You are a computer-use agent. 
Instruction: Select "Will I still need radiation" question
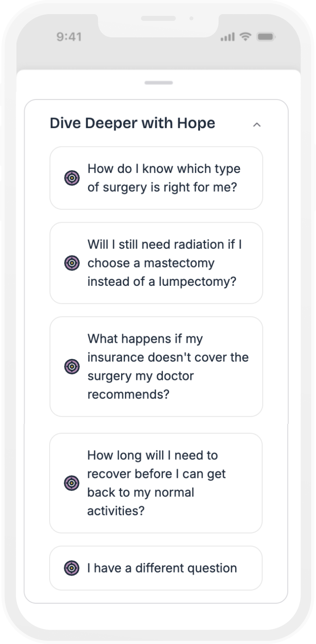point(164,263)
